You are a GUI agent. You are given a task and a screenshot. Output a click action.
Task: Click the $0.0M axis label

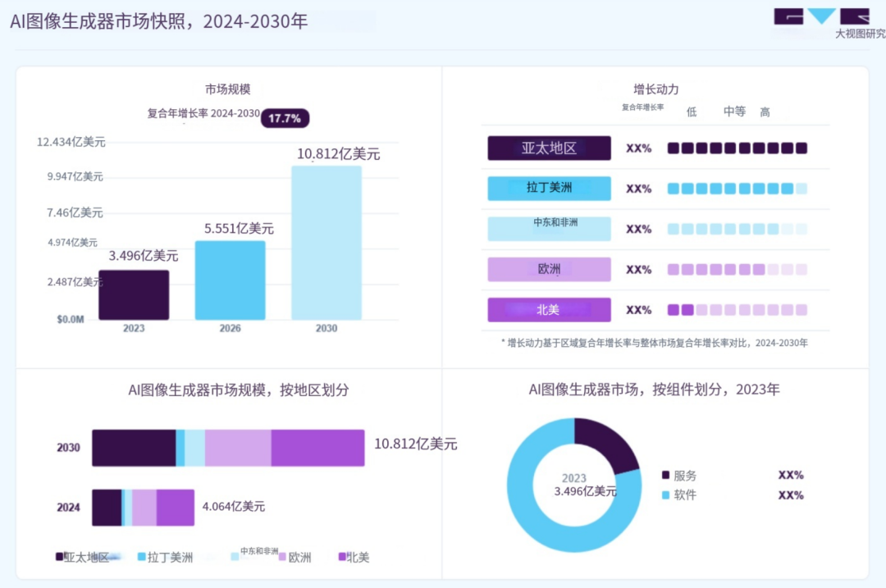click(71, 319)
